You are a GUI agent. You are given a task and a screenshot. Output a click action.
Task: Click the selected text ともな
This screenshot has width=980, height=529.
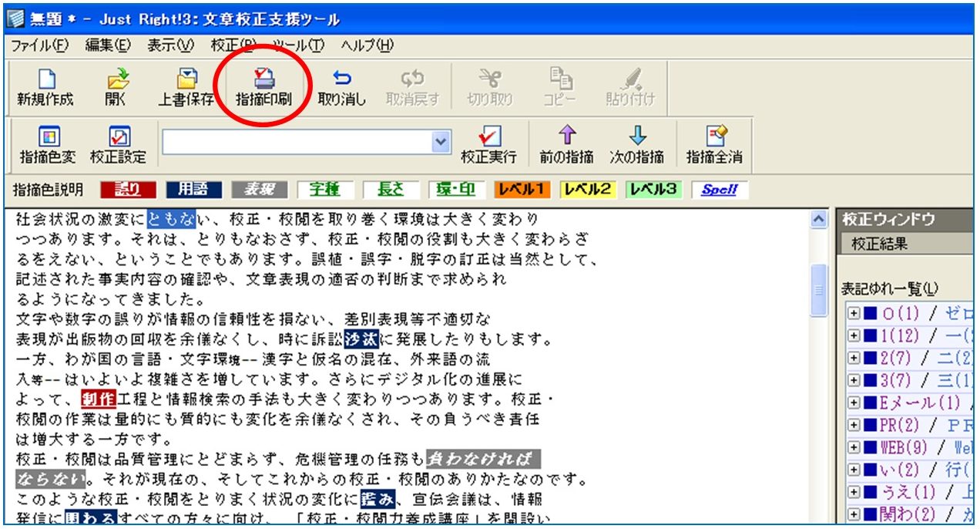click(x=170, y=219)
